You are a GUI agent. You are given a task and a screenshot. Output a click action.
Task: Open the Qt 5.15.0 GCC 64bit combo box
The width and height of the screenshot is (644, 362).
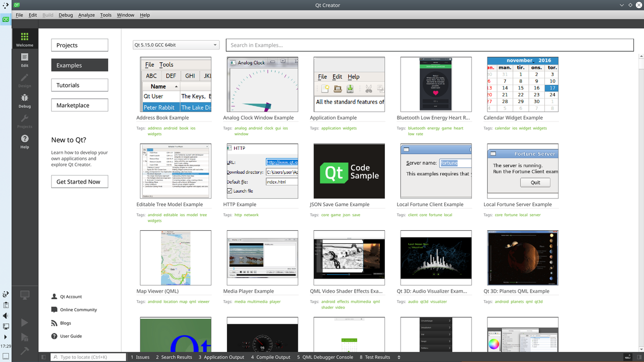click(176, 45)
